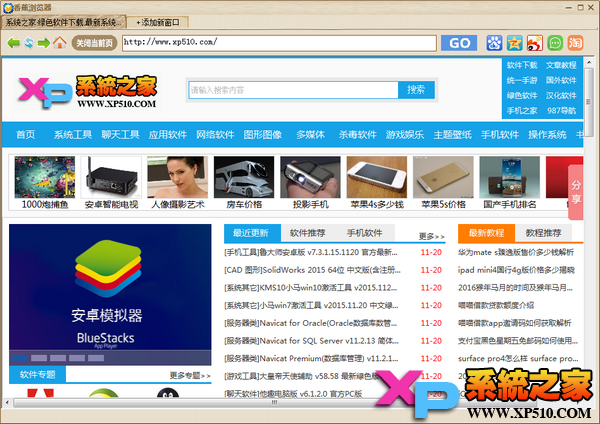Click the 软件下载 quick link
Image resolution: width=600 pixels, height=424 pixels.
(x=522, y=65)
